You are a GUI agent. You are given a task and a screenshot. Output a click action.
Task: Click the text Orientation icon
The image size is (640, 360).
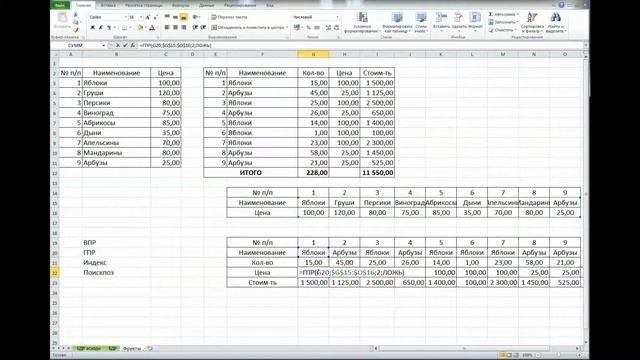196,17
